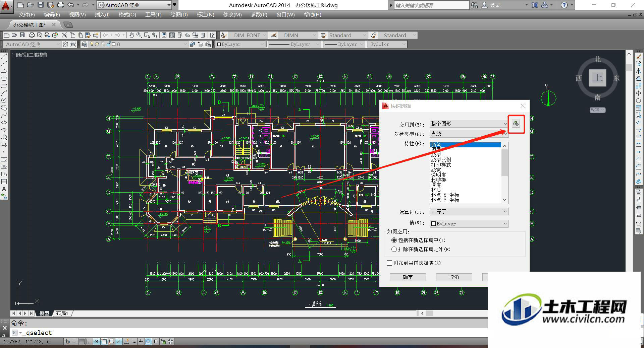Open the Operator dropdown (= 等于)

(x=469, y=211)
